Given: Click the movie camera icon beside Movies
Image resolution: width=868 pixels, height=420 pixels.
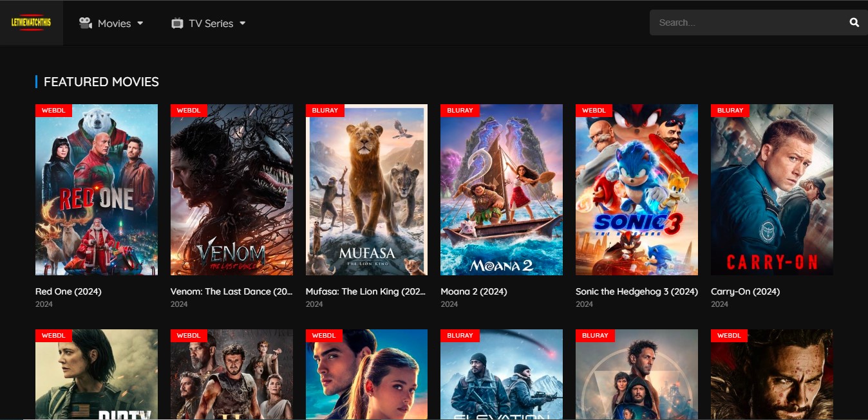Looking at the screenshot, I should click(x=85, y=23).
